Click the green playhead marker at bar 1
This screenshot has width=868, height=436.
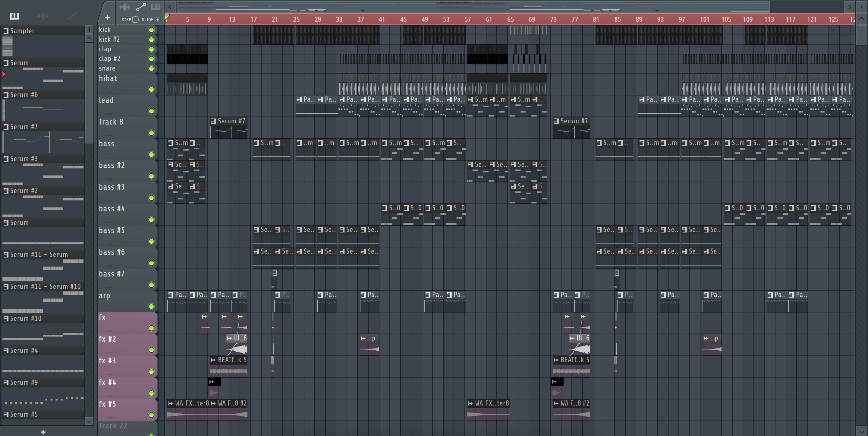pyautogui.click(x=167, y=17)
